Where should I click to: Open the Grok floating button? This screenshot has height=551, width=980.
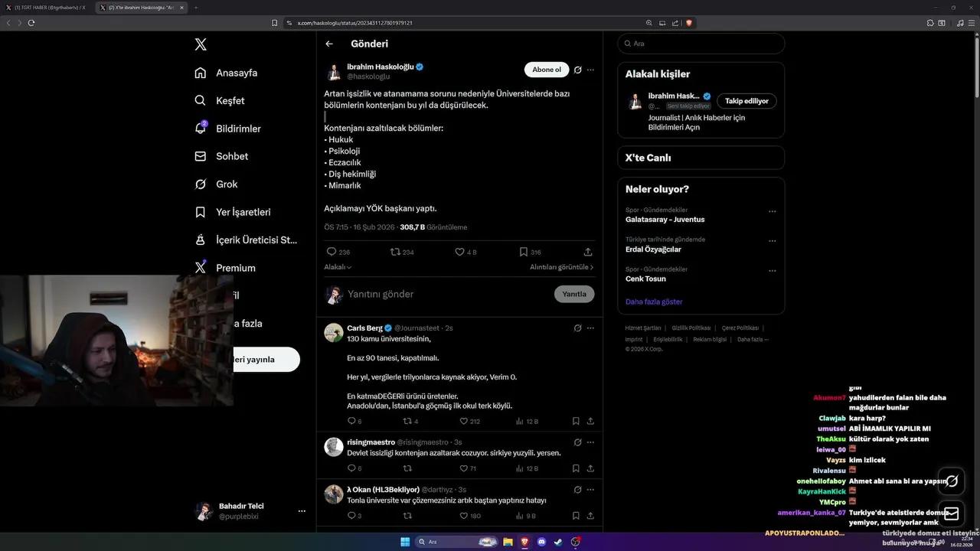coord(952,481)
